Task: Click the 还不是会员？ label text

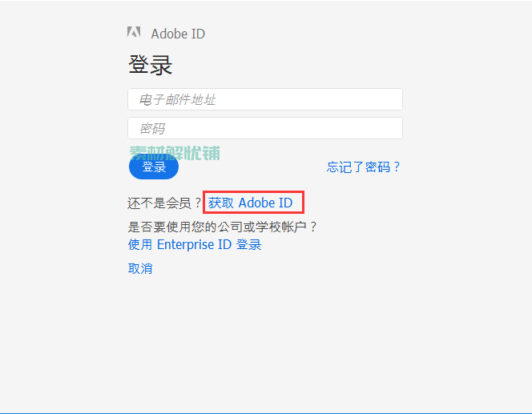Action: (x=164, y=203)
